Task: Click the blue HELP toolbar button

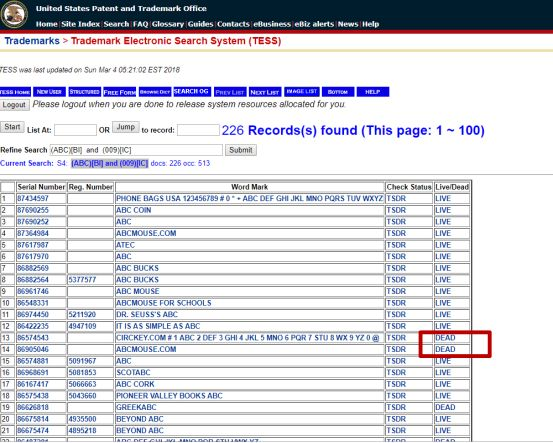Action: [373, 92]
